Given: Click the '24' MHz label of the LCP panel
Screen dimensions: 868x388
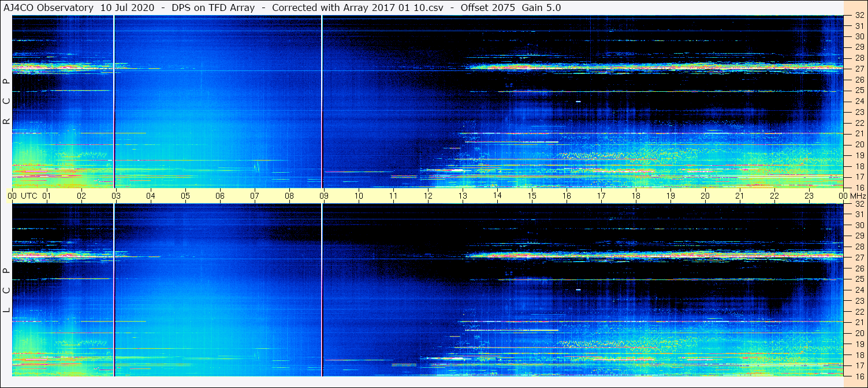Looking at the screenshot, I should click(x=859, y=290).
